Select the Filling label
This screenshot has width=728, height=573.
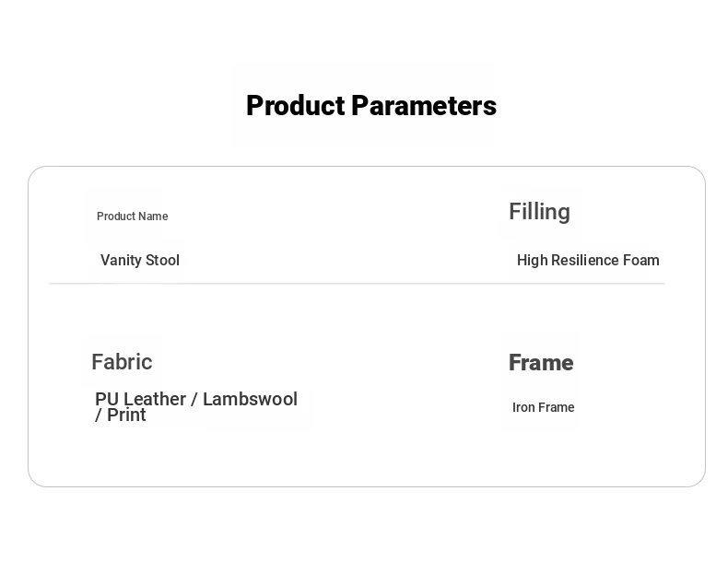539,212
